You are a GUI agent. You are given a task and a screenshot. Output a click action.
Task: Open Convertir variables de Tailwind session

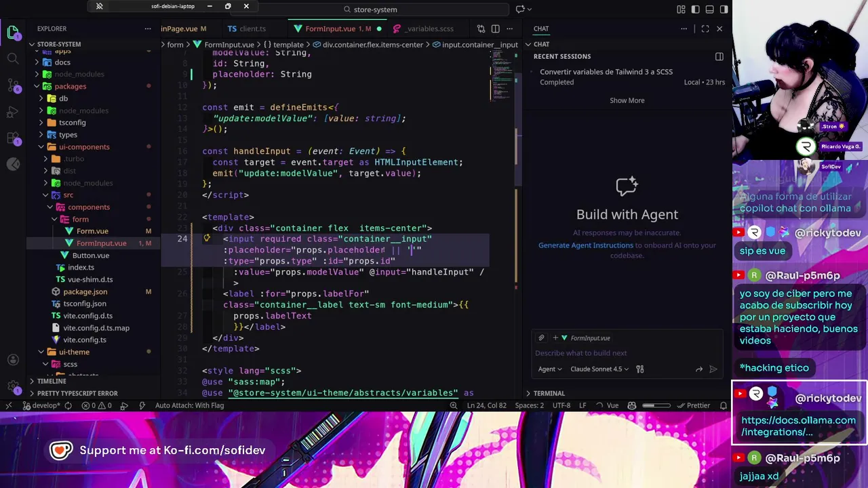point(627,77)
